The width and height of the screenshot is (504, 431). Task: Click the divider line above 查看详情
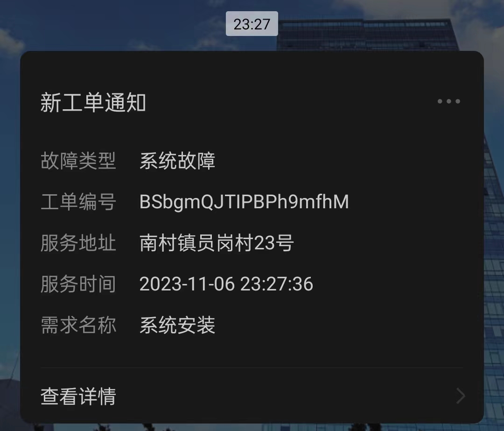coord(252,367)
